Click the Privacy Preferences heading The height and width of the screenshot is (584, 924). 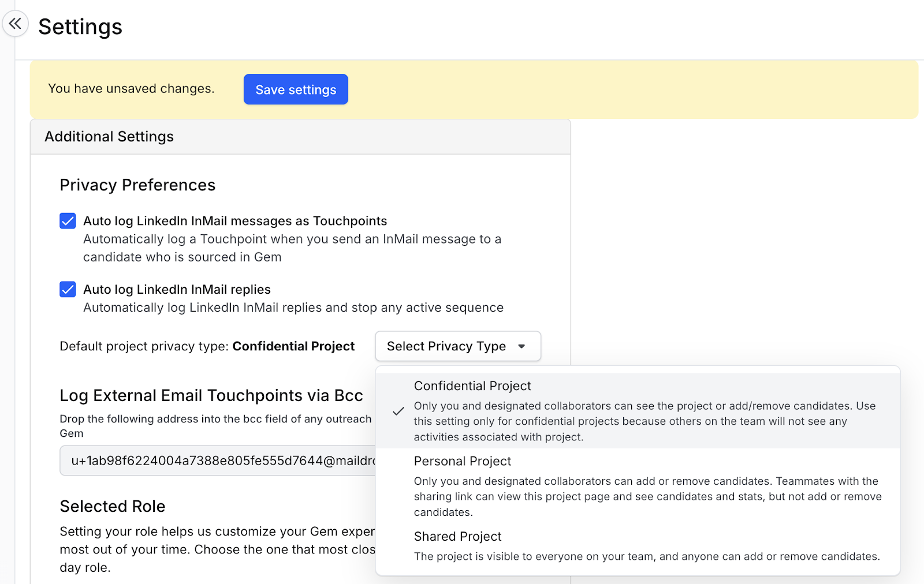[137, 185]
